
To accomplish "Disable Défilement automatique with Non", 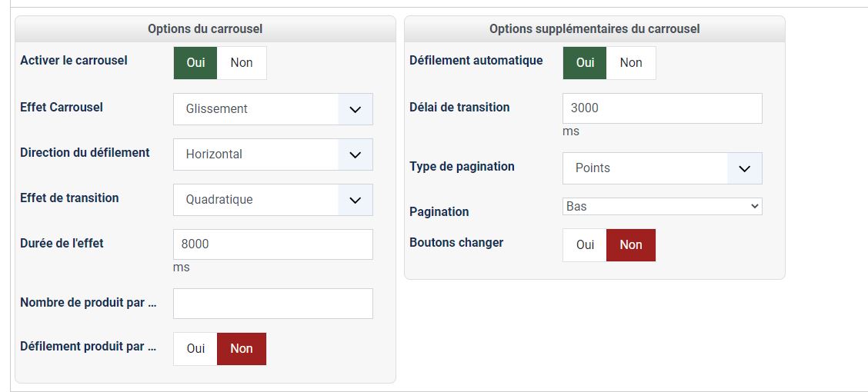I will (x=631, y=63).
